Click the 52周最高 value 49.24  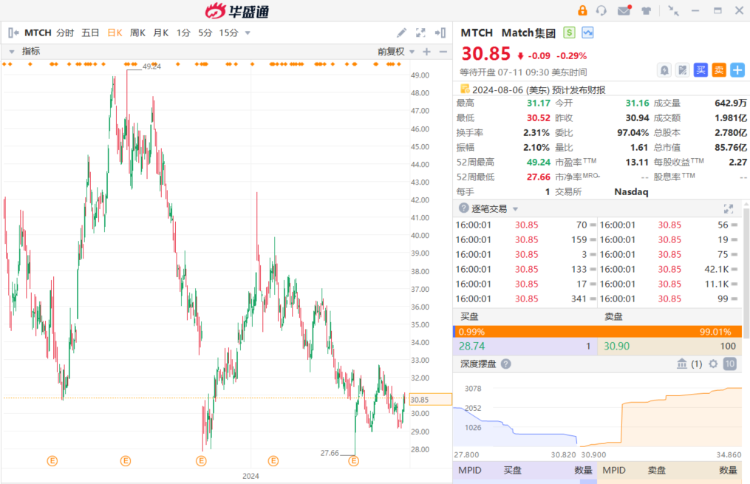click(x=539, y=162)
